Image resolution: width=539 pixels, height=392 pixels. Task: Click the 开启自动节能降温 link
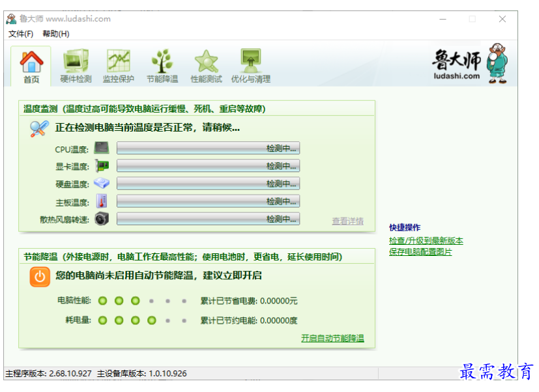333,339
